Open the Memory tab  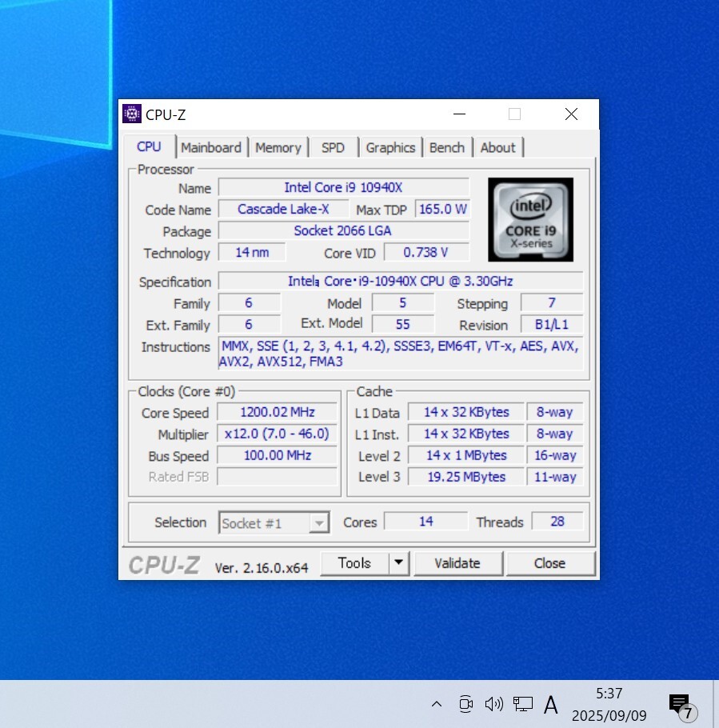278,147
